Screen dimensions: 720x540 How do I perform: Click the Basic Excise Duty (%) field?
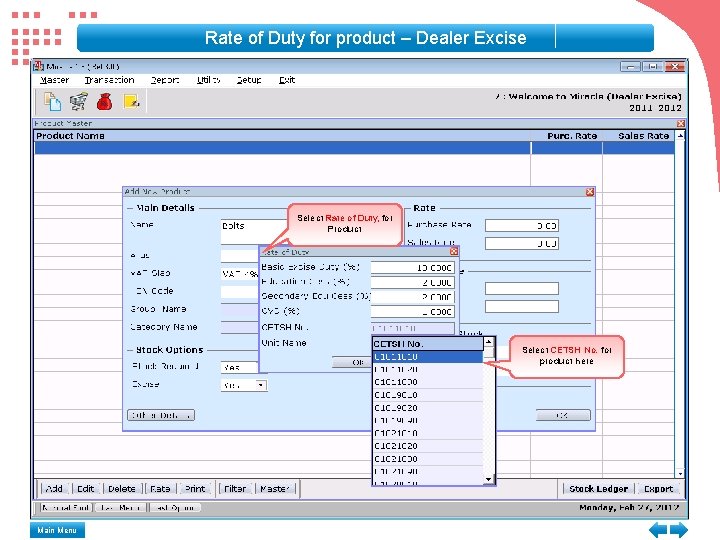coord(412,268)
